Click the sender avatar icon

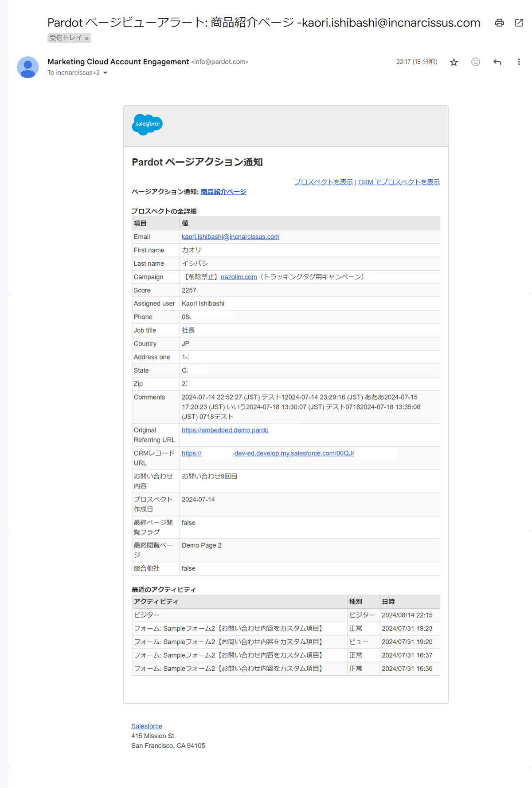pyautogui.click(x=28, y=67)
